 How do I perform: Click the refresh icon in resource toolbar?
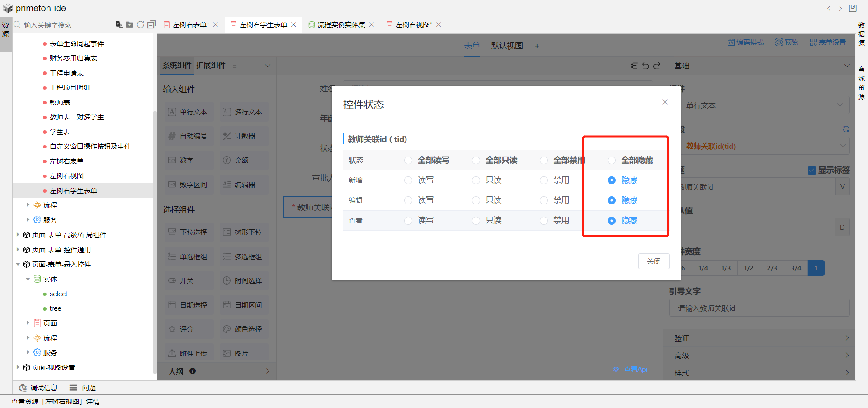pos(141,24)
